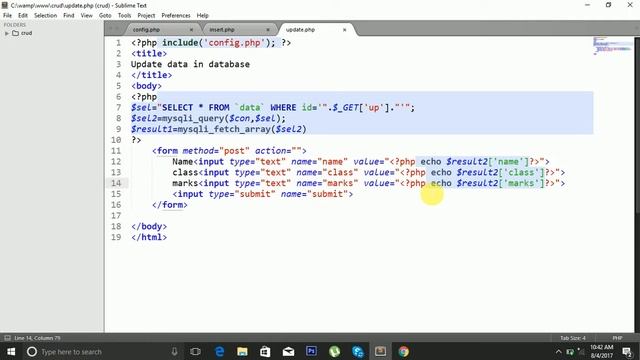
Task: Open the Help menu
Action: (x=202, y=16)
